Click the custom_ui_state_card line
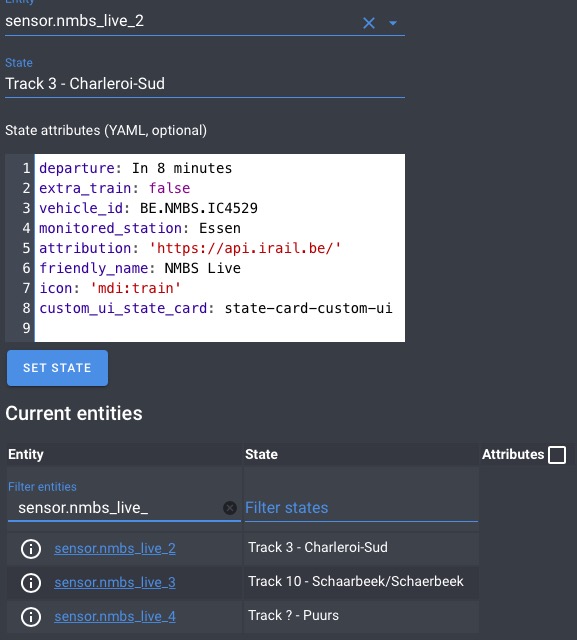Image resolution: width=577 pixels, height=640 pixels. pyautogui.click(x=216, y=308)
